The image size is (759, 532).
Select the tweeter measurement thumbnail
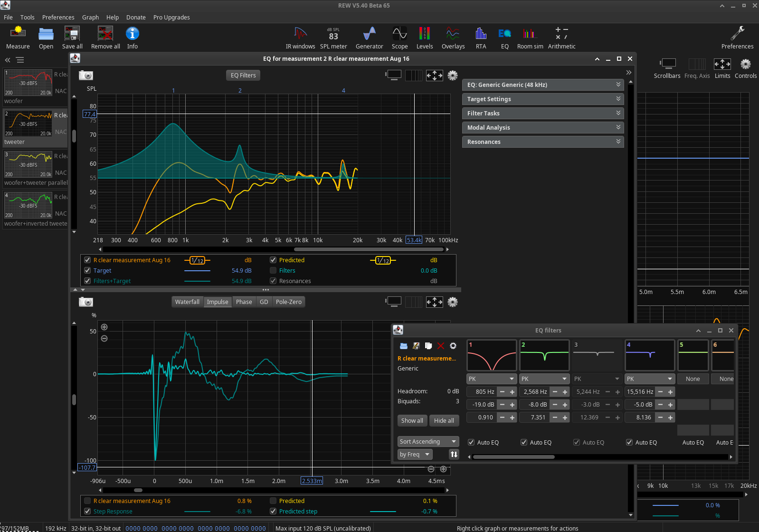coord(28,123)
